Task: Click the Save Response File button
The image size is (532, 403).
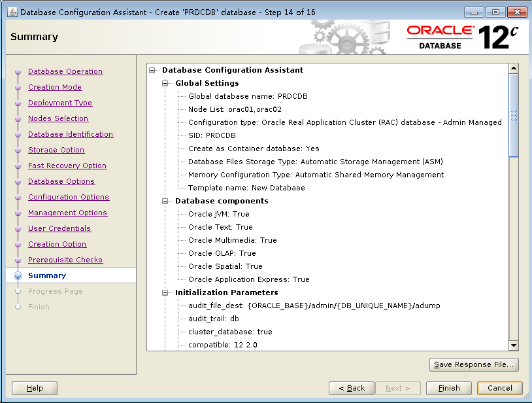Action: 474,364
